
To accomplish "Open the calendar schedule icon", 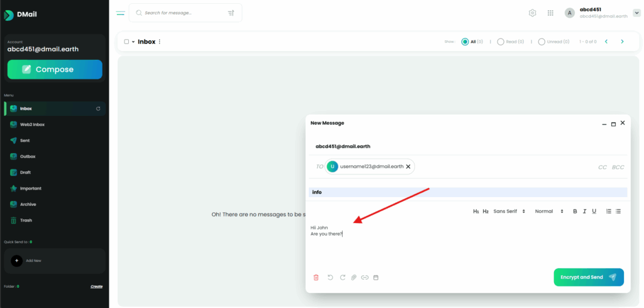I will click(x=376, y=277).
